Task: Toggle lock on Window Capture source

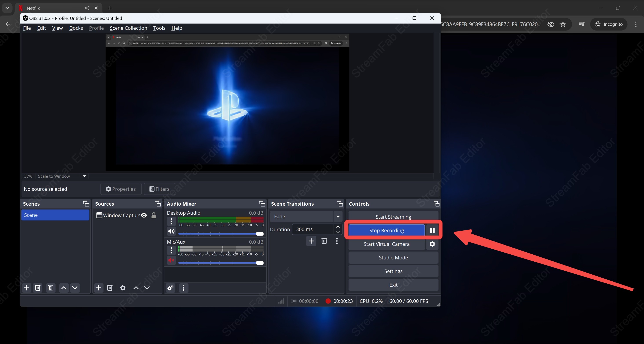Action: (154, 215)
